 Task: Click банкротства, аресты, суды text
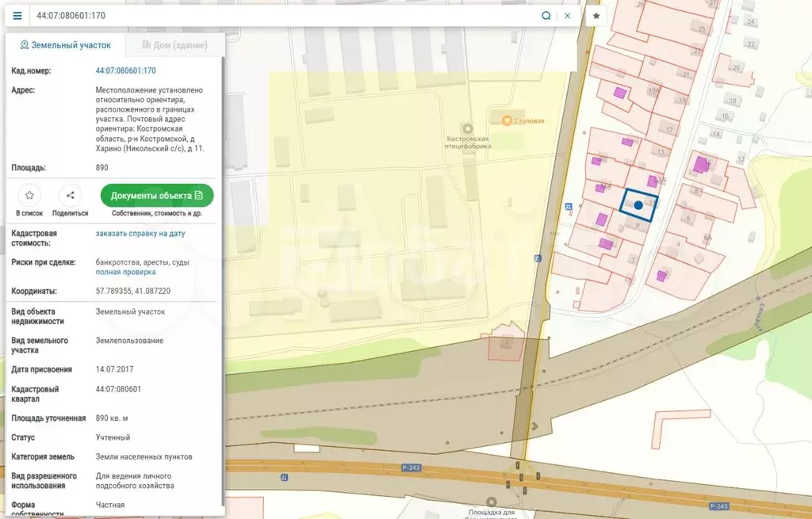[143, 262]
